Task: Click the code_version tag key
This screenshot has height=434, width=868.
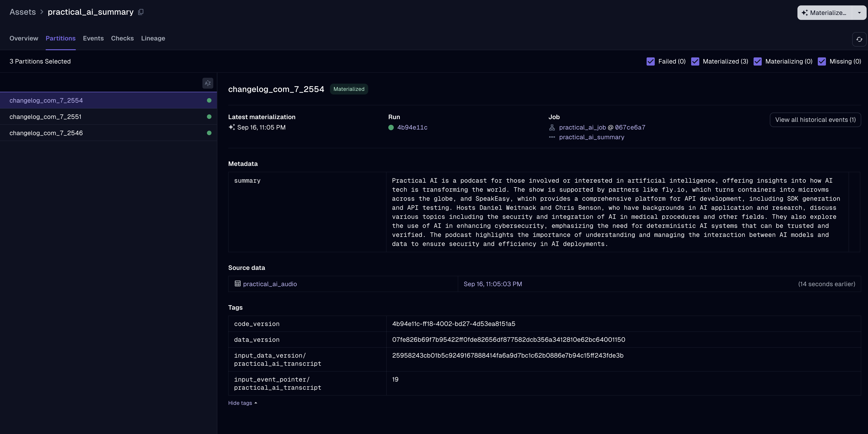Action: click(x=257, y=324)
